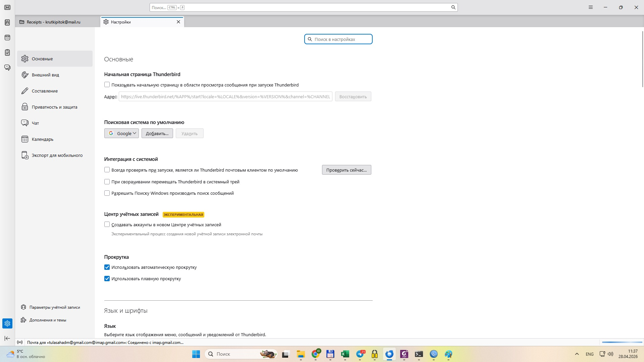Click the Добавить search engine button

pyautogui.click(x=157, y=133)
